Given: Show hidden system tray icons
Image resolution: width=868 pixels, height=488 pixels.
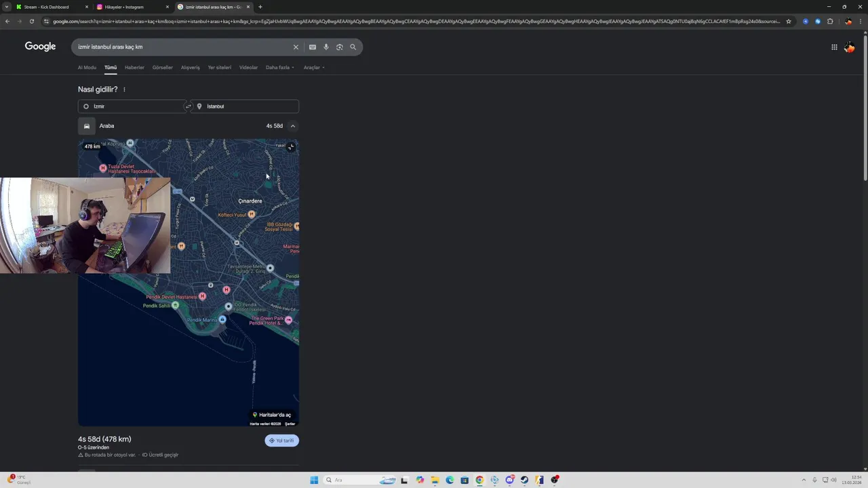Looking at the screenshot, I should point(804,480).
